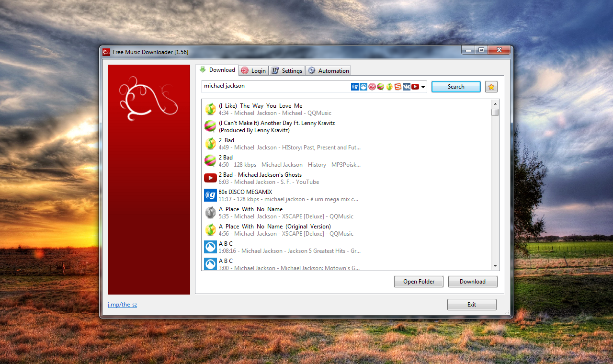Image resolution: width=613 pixels, height=364 pixels.
Task: Click the Open Folder button
Action: tap(419, 282)
